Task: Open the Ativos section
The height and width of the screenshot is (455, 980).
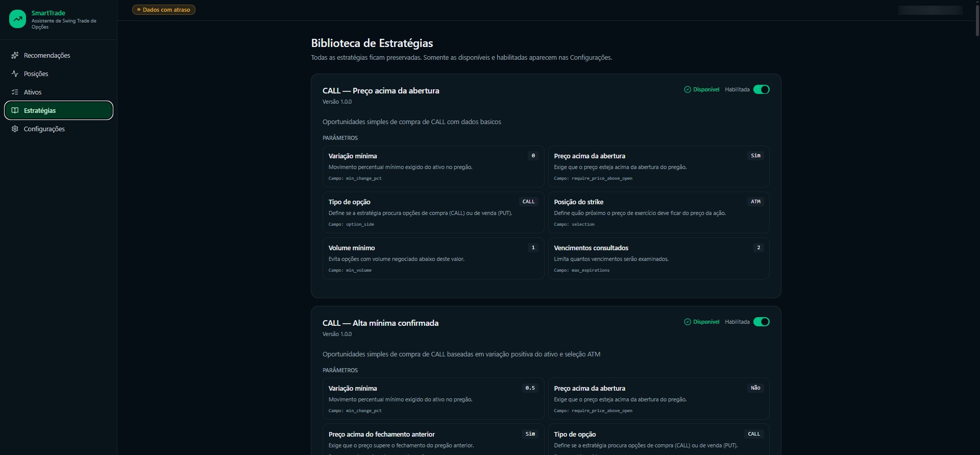Action: 59,92
